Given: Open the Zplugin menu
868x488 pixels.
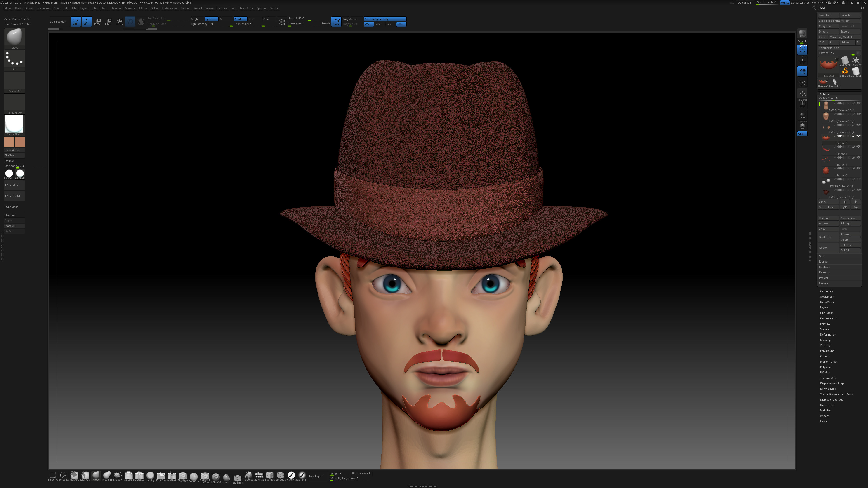Looking at the screenshot, I should [261, 8].
